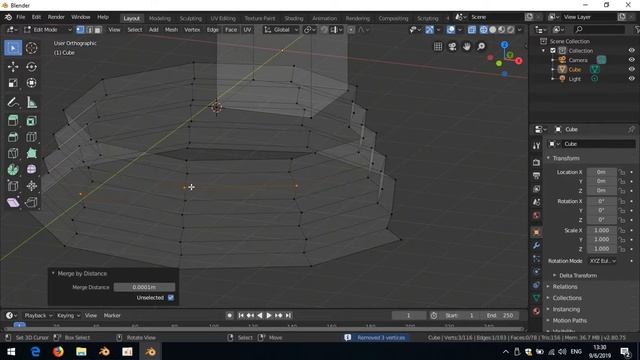Select the Annotate tool
Image resolution: width=640 pixels, height=360 pixels.
(13, 102)
